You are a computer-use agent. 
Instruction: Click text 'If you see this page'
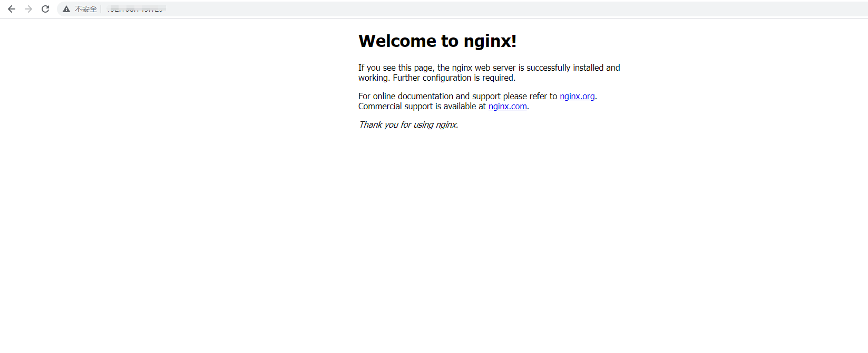pos(396,68)
